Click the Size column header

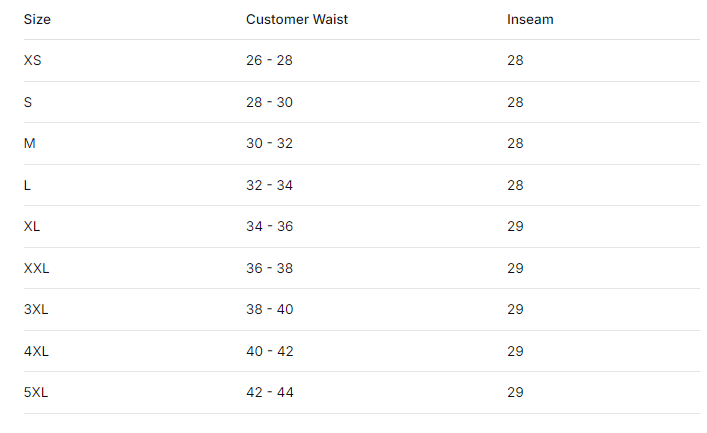click(36, 19)
